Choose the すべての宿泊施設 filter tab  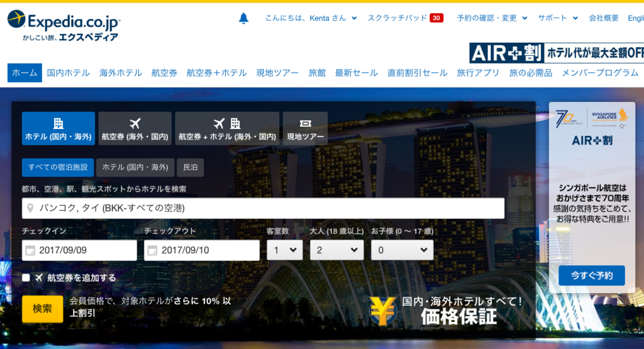tap(58, 167)
